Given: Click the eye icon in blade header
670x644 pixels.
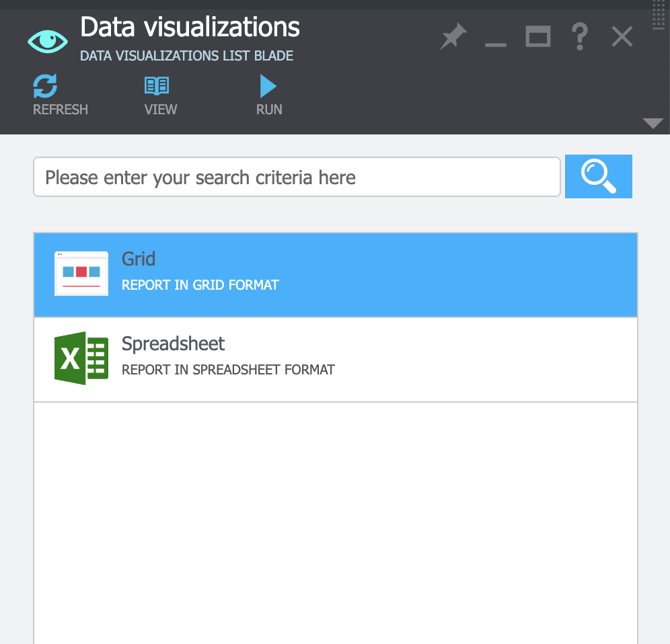Looking at the screenshot, I should 48,41.
